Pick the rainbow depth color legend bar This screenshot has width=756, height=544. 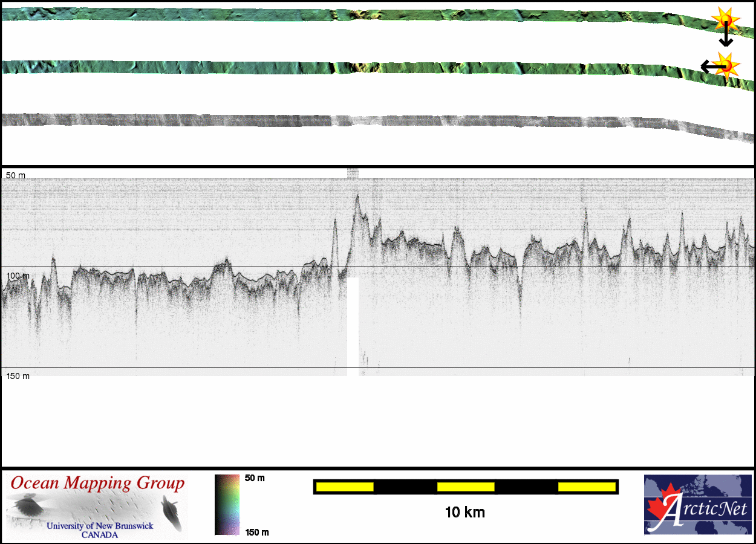[227, 505]
